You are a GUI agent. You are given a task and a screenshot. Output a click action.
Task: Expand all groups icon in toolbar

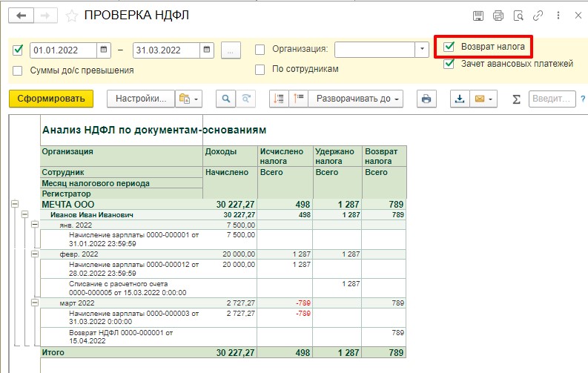point(299,99)
